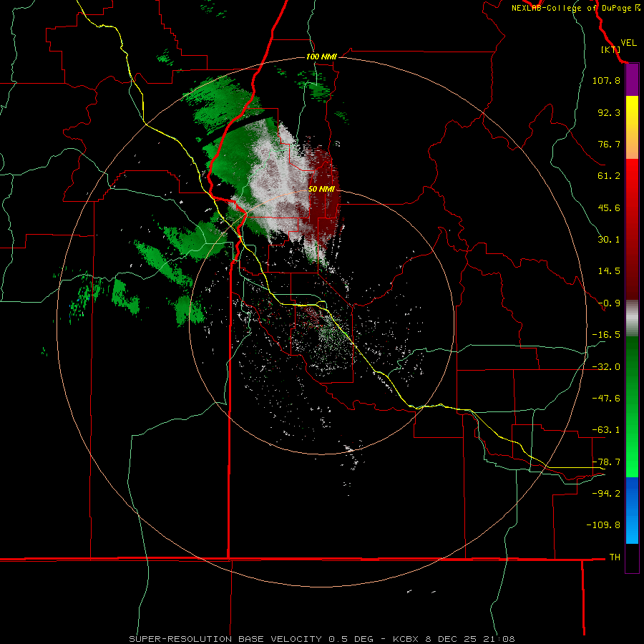Click the '50 NMI' range ring label

point(321,189)
